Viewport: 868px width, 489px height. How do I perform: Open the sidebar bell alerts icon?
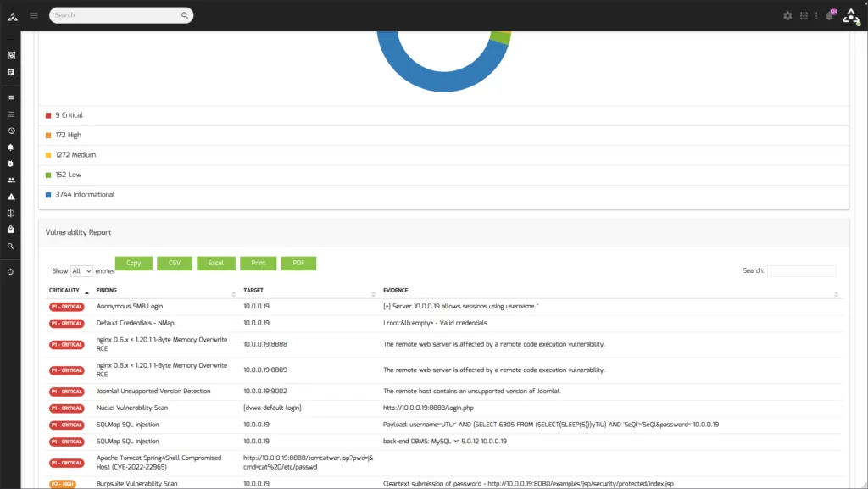tap(11, 147)
